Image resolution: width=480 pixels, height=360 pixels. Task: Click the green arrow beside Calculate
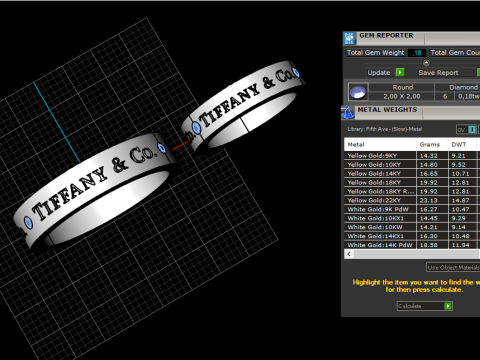point(448,306)
